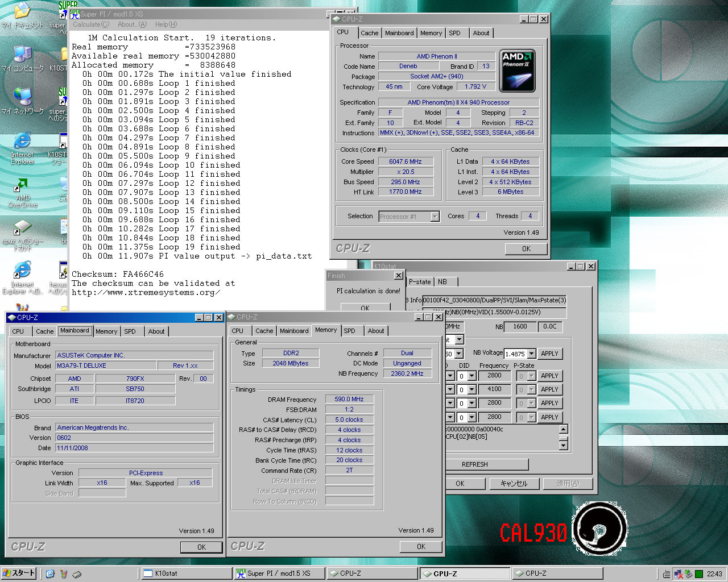Launch the Internet Explorer desktop icon

coord(22,148)
